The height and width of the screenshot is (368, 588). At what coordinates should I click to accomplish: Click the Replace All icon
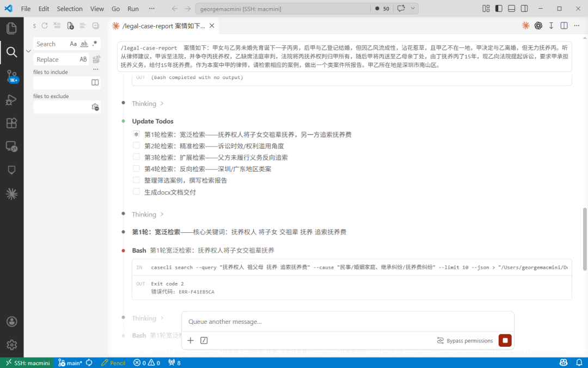(x=96, y=59)
